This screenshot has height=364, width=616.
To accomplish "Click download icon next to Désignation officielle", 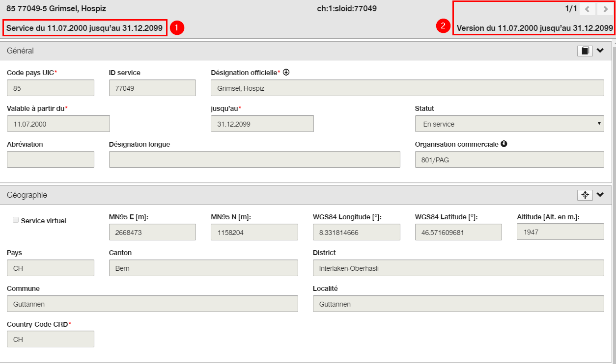I will [286, 72].
